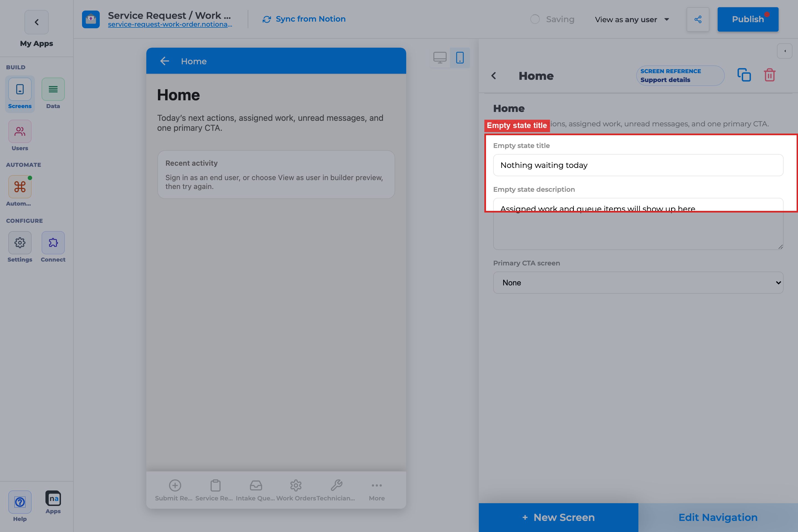Publish the app
Viewport: 798px width, 532px height.
pyautogui.click(x=748, y=19)
